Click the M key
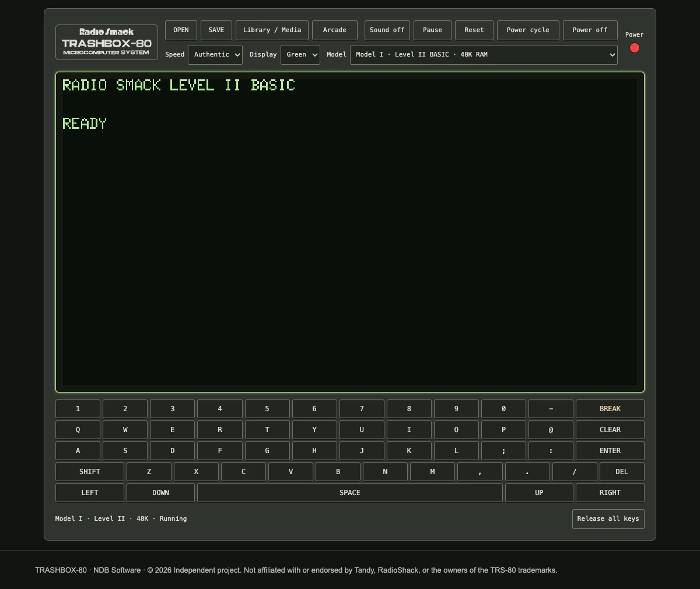The width and height of the screenshot is (700, 589). click(x=432, y=472)
